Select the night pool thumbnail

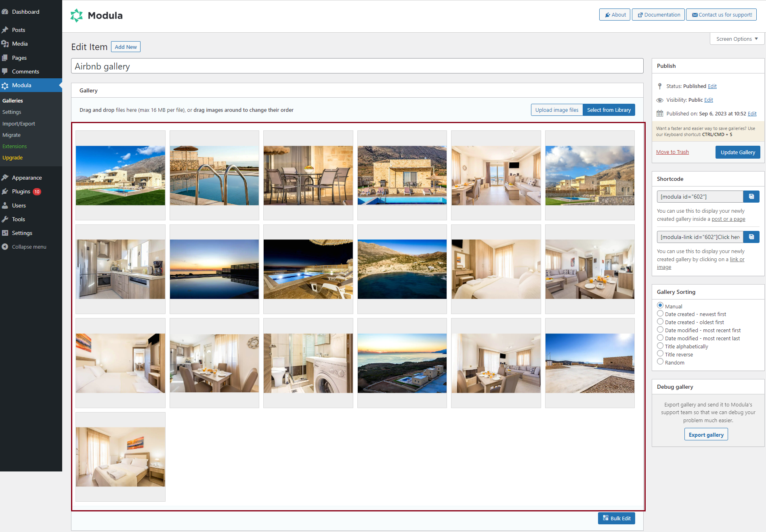tap(308, 269)
